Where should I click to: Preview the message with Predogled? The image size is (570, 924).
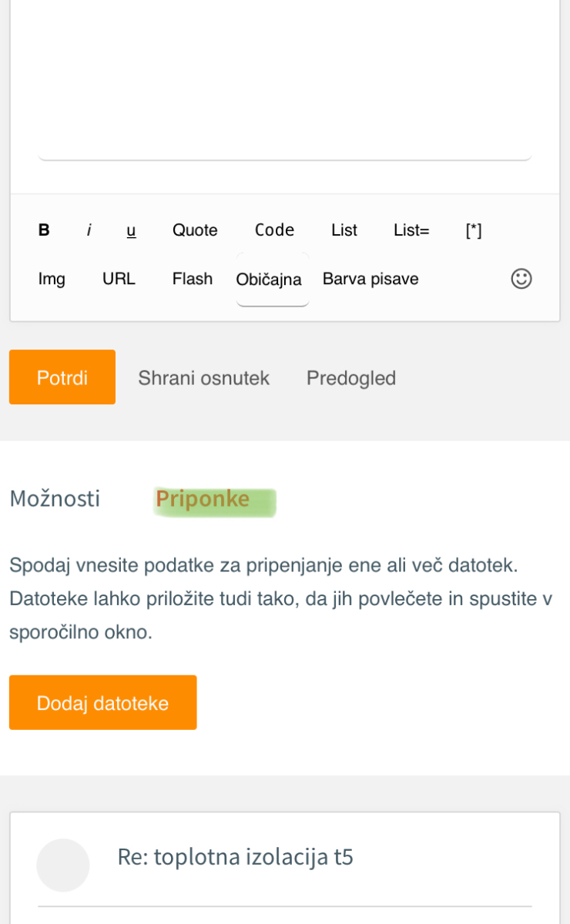coord(351,378)
